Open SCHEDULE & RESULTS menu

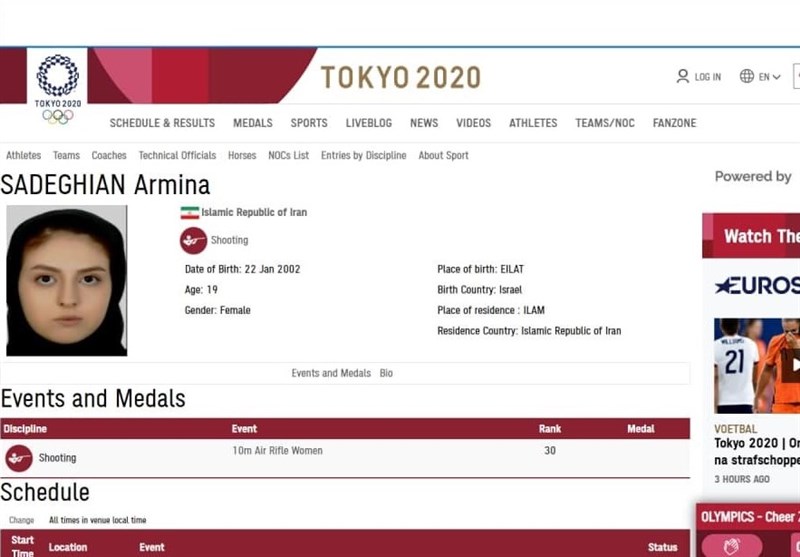[162, 123]
